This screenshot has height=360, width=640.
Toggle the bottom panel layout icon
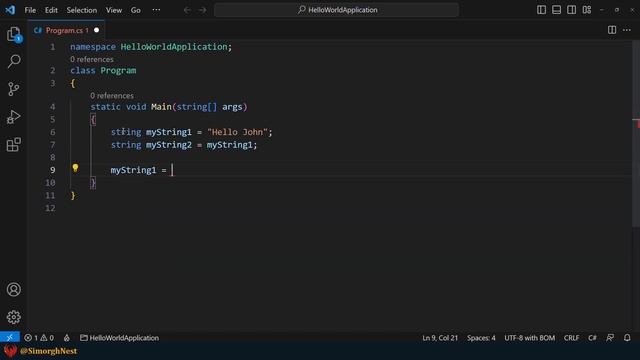(556, 10)
